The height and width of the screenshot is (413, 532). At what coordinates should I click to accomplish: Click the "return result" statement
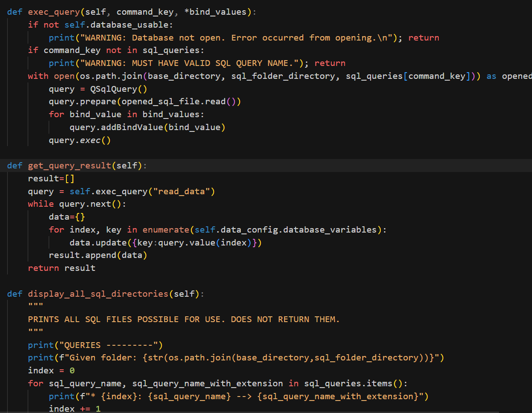click(x=62, y=268)
